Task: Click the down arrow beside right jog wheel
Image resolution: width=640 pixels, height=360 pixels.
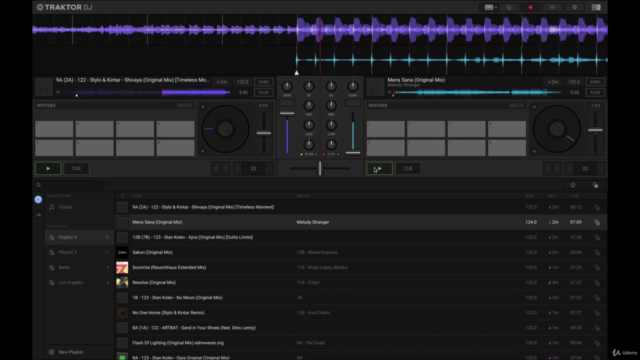Action: pyautogui.click(x=534, y=151)
